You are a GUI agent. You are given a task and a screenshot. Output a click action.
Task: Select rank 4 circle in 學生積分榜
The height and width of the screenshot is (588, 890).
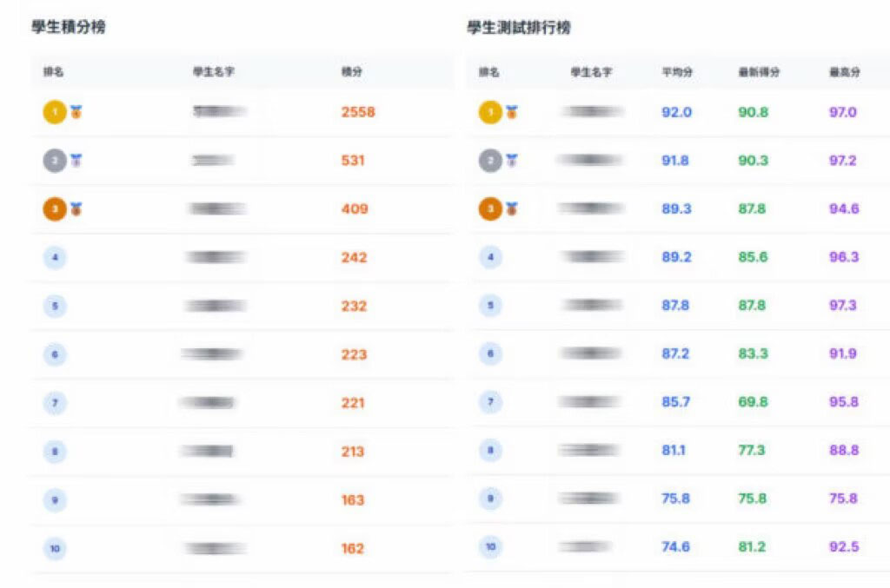pos(55,257)
